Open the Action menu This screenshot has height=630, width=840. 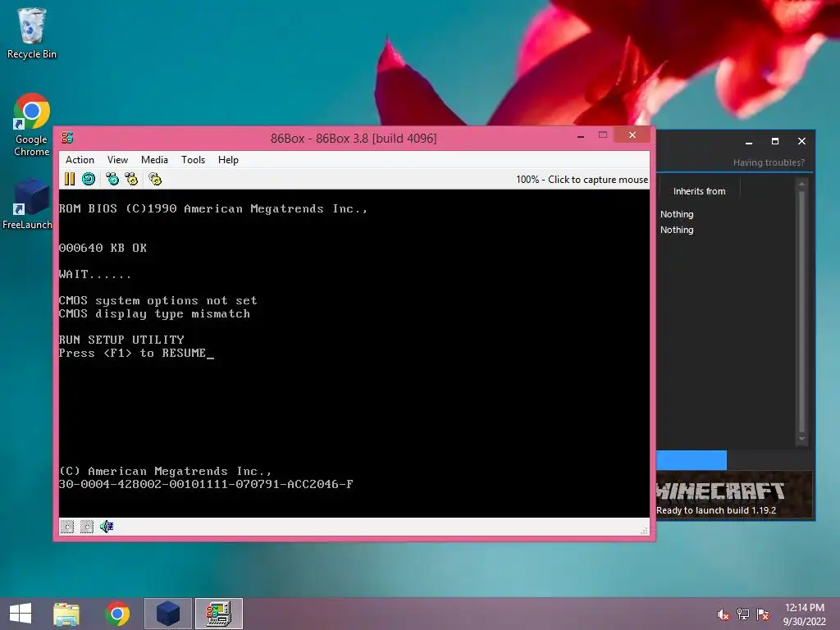tap(80, 160)
